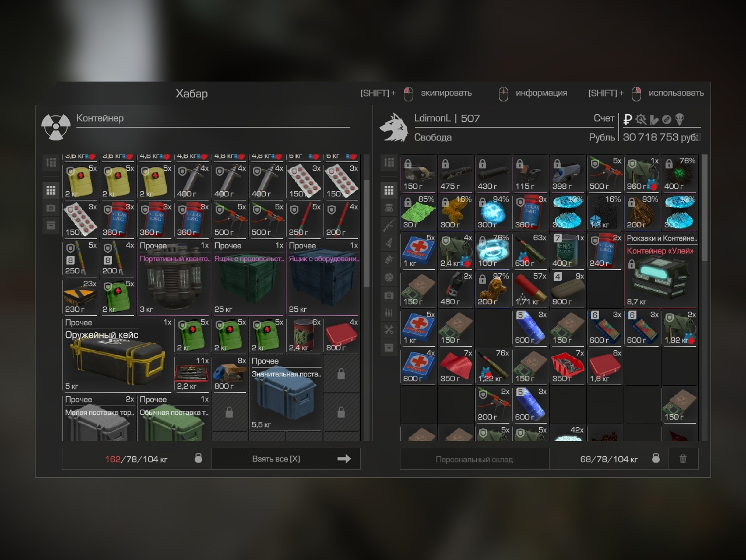Select the Оружейный кейс weapon case
This screenshot has height=560, width=746.
pyautogui.click(x=118, y=354)
